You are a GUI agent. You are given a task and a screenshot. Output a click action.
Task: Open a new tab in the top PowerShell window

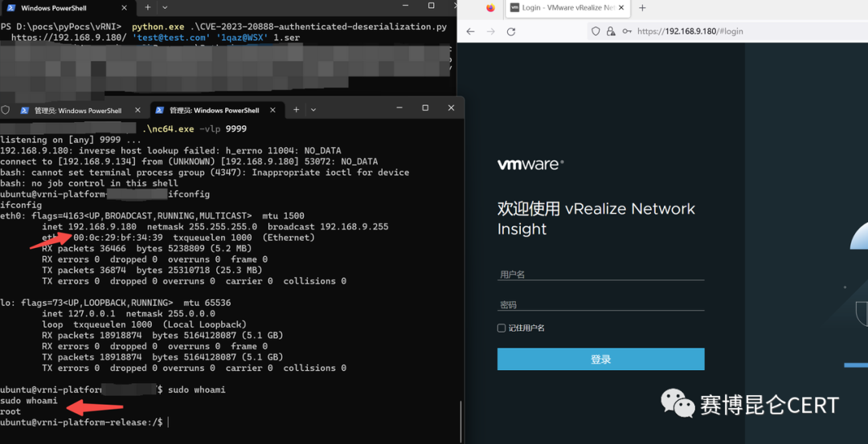tap(147, 8)
